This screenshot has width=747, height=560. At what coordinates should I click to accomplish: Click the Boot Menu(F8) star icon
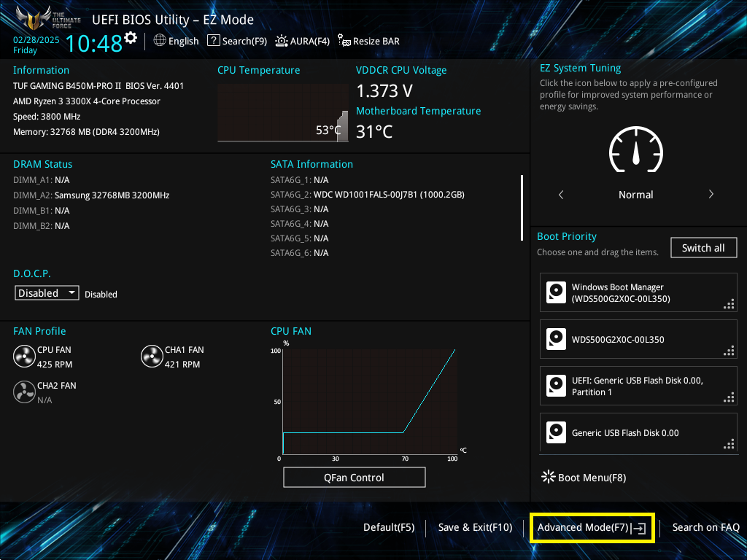click(549, 477)
